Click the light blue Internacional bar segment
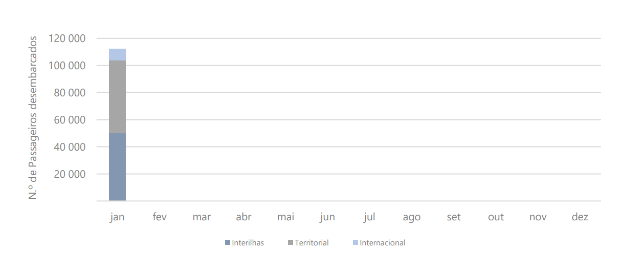 pos(118,54)
